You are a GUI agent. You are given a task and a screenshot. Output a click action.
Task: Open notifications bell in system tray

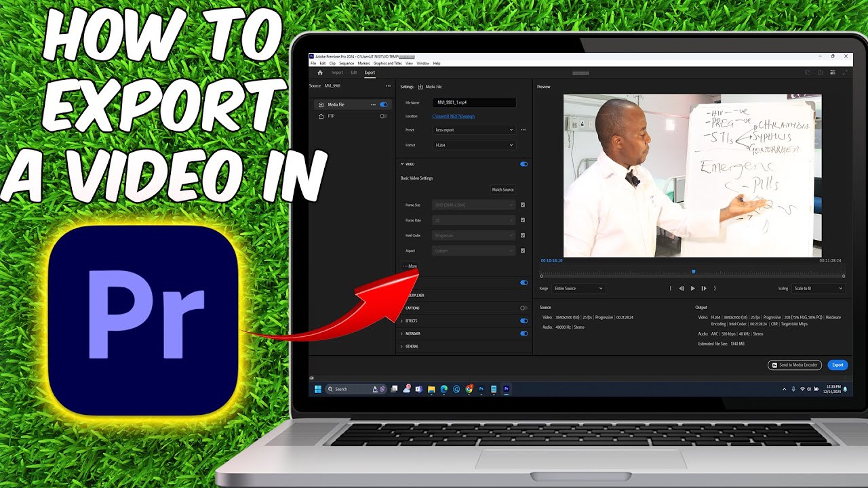coord(845,389)
